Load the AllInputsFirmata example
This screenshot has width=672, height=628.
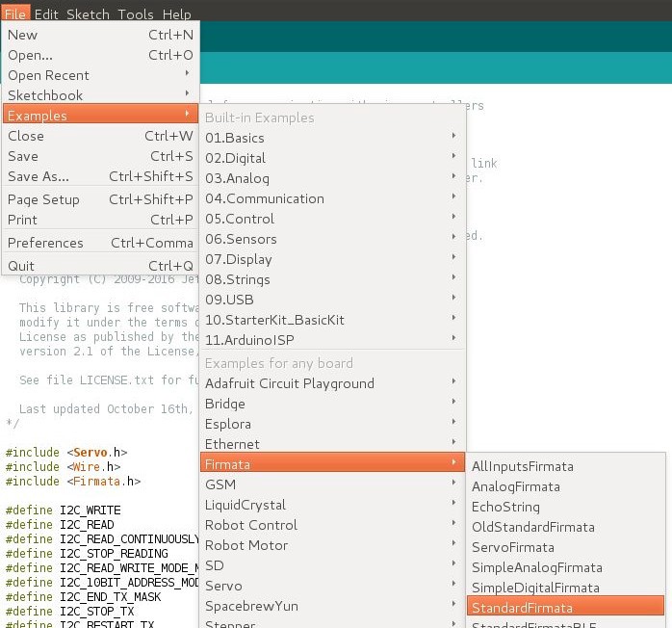coord(566,466)
